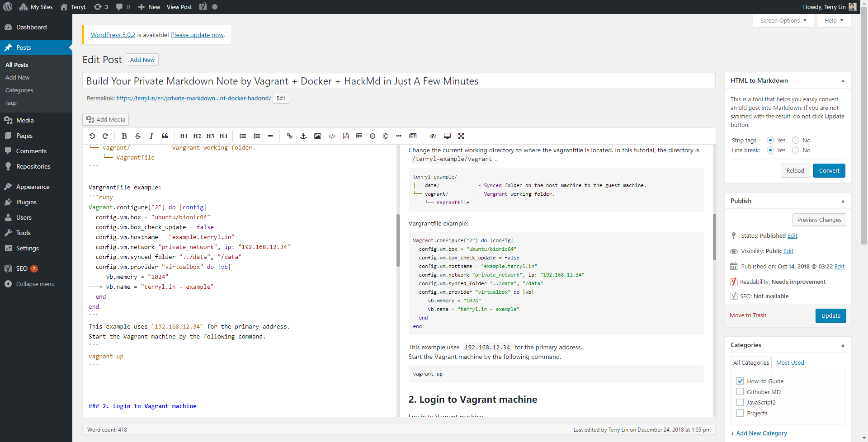Insert an H1 heading
868x442 pixels.
pyautogui.click(x=184, y=136)
